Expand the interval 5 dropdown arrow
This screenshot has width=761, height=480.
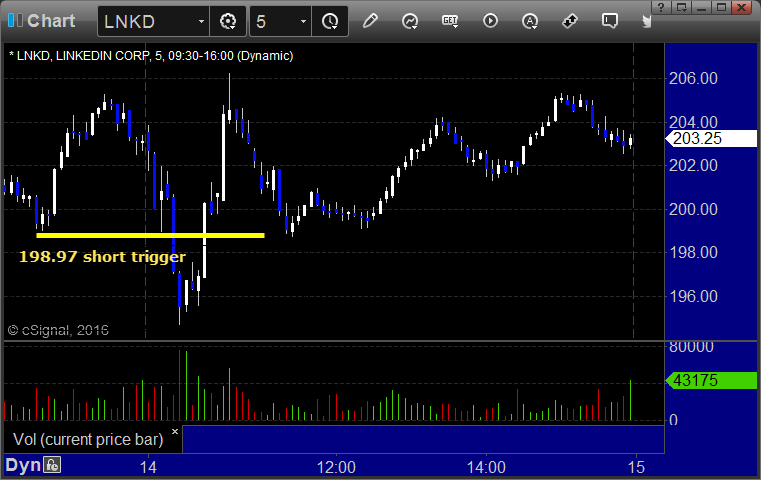tap(303, 21)
